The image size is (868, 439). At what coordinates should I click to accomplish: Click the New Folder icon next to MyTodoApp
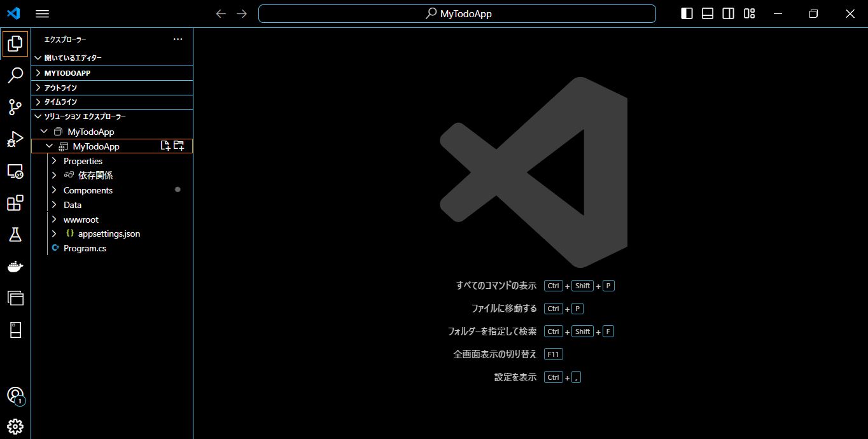coord(179,146)
